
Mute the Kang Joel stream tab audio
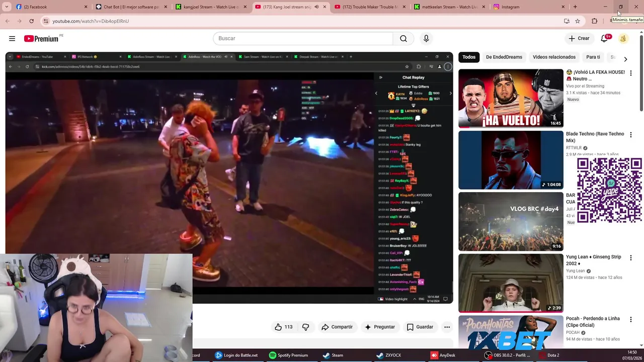tap(316, 7)
